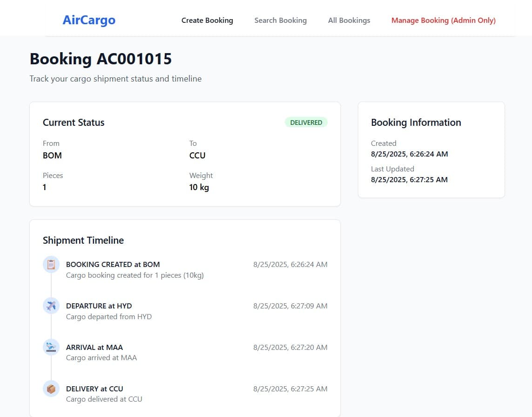
Task: Click the text 'Track your cargo shipment status and timeline'
Action: 116,79
